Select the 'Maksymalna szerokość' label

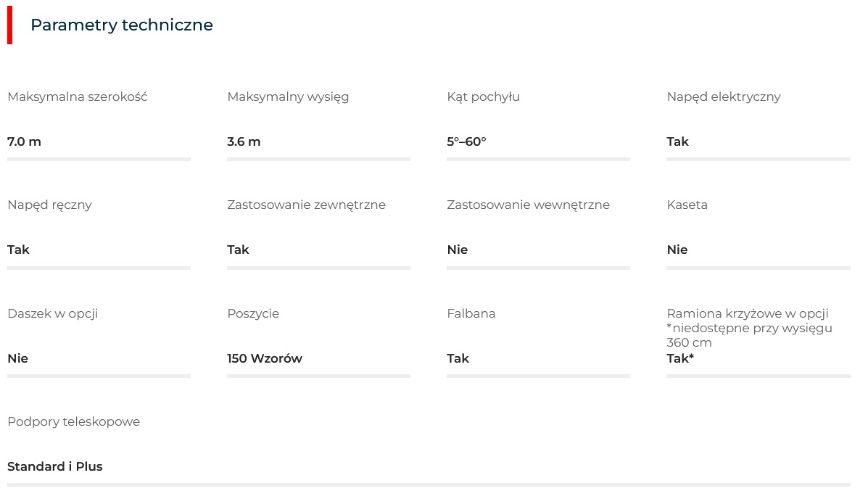(x=78, y=96)
